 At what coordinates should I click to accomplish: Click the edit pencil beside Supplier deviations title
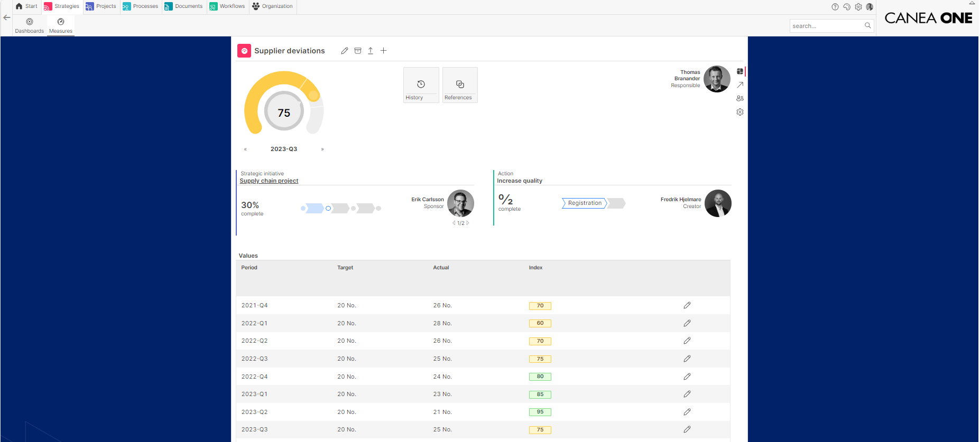point(345,51)
